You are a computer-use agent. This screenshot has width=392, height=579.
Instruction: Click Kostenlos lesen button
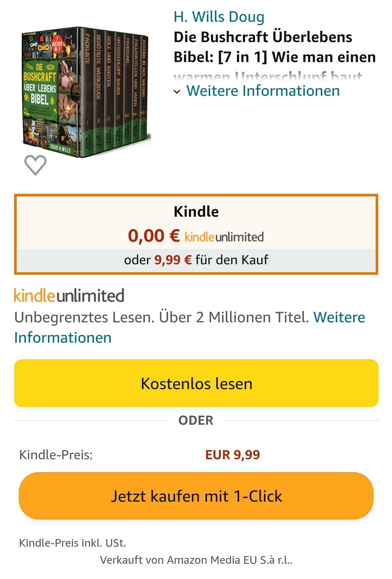tap(196, 383)
